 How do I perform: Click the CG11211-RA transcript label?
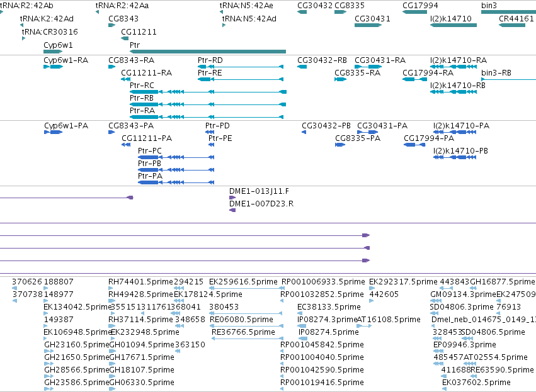tap(147, 73)
